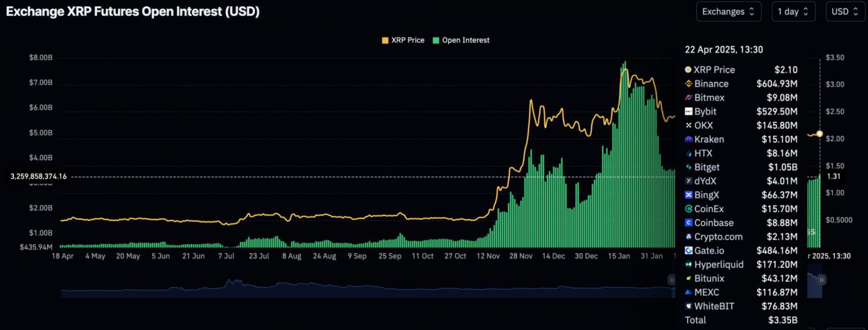
Task: Open the 1 day interval dropdown
Action: pos(793,11)
